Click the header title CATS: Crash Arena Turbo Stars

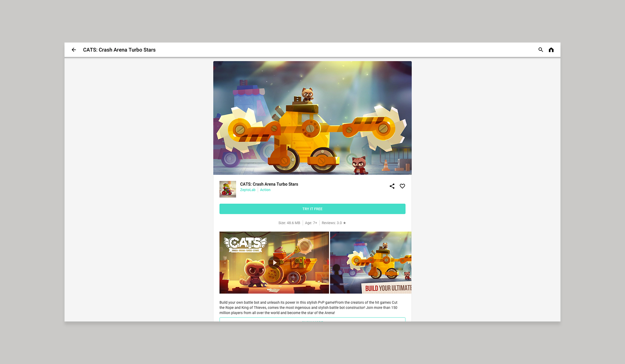pyautogui.click(x=119, y=50)
